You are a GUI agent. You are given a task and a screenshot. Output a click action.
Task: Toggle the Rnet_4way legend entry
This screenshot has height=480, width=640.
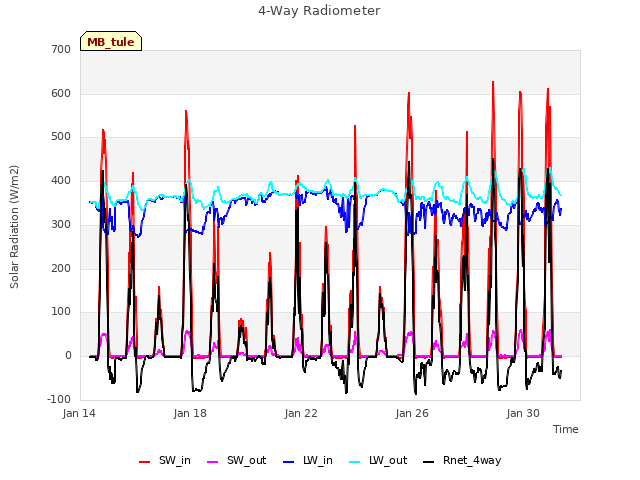[x=462, y=460]
